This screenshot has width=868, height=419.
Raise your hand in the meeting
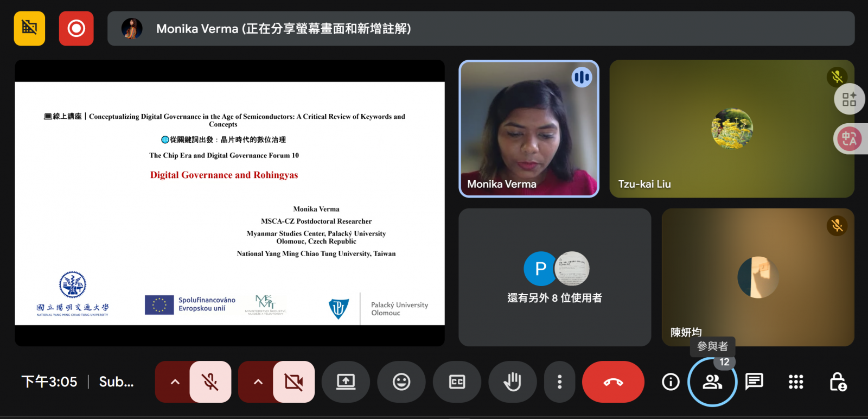(x=512, y=382)
